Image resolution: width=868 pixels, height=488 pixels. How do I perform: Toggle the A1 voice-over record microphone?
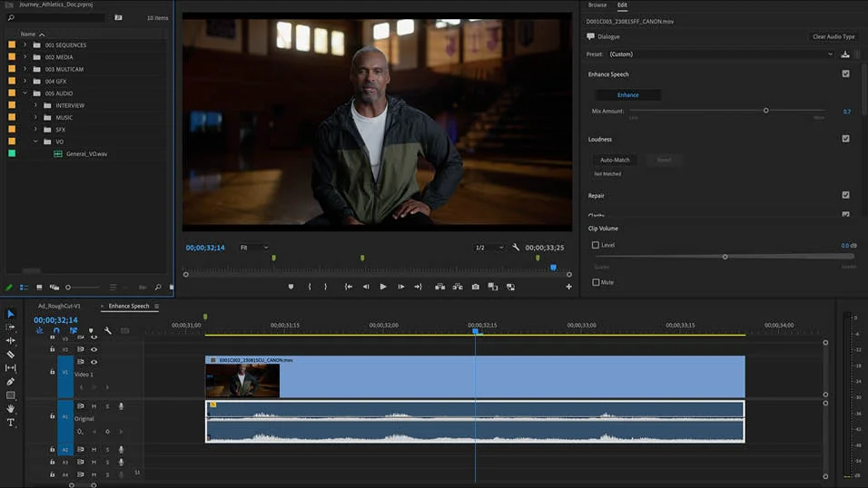(122, 406)
